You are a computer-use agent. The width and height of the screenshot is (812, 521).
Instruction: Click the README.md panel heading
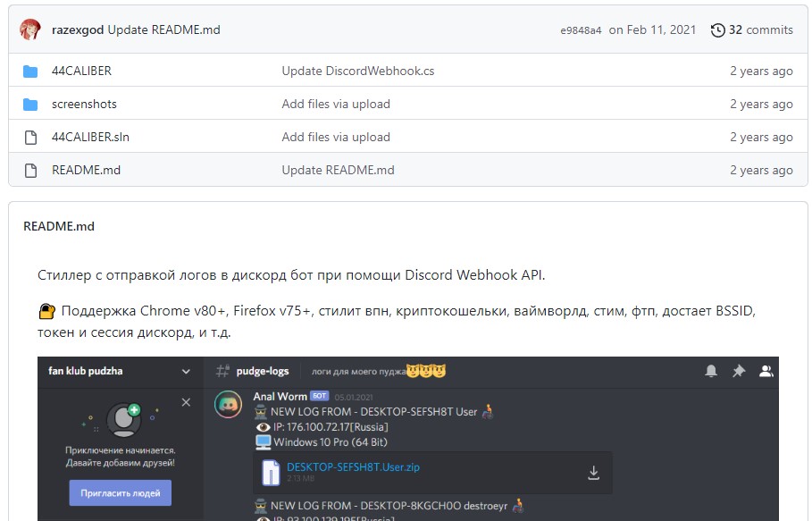(59, 226)
